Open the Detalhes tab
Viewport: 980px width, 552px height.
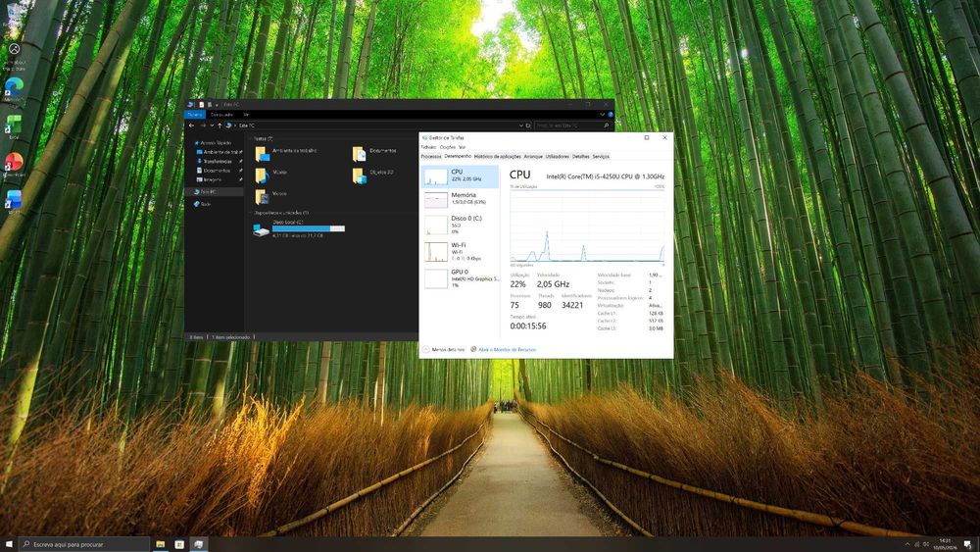pos(580,156)
